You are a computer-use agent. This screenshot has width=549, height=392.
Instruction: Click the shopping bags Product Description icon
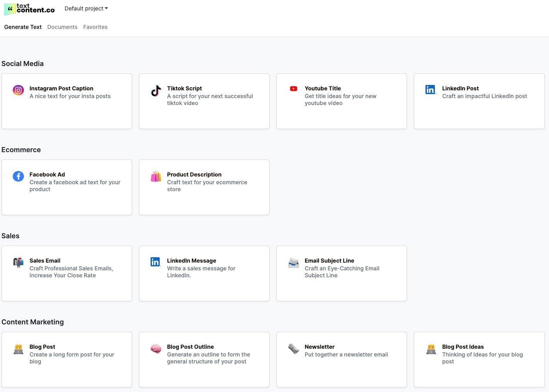click(x=156, y=176)
